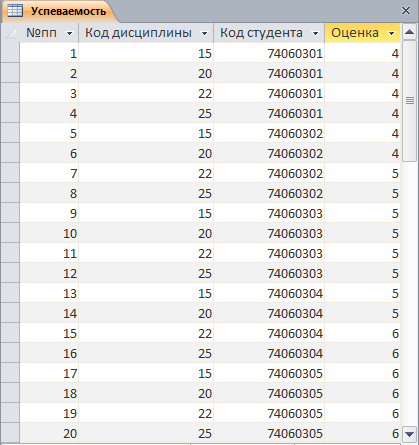This screenshot has width=419, height=445.
Task: Click Код дисциплины cell 22 in row 19
Action: point(146,413)
